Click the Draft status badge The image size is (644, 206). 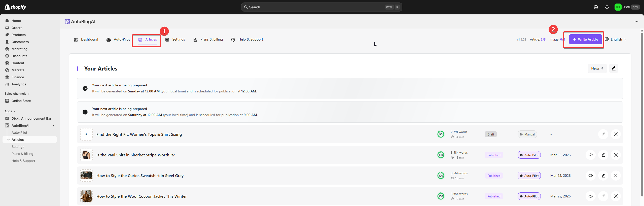pos(490,134)
